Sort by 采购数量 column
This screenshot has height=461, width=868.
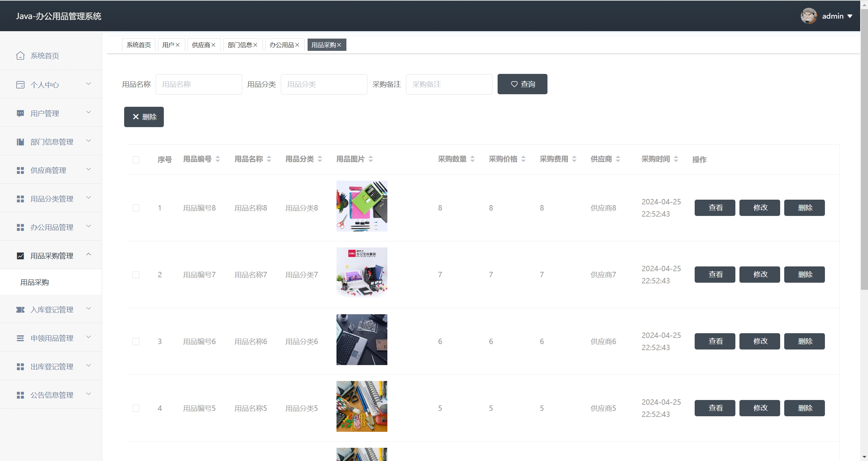click(x=472, y=159)
